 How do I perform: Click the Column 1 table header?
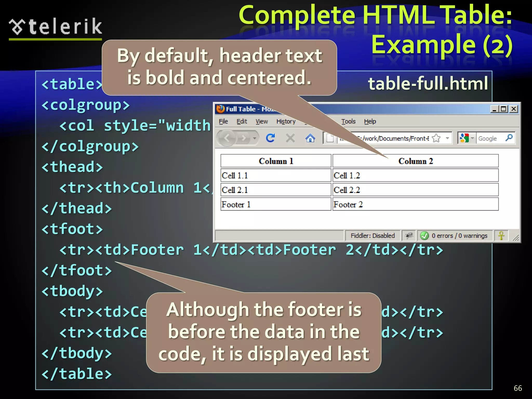coord(276,161)
